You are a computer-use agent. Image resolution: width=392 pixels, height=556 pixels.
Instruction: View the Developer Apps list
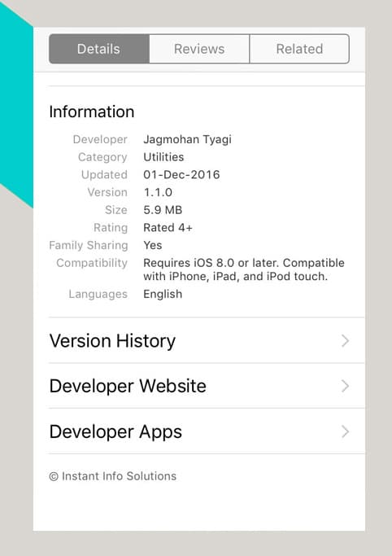click(x=207, y=431)
